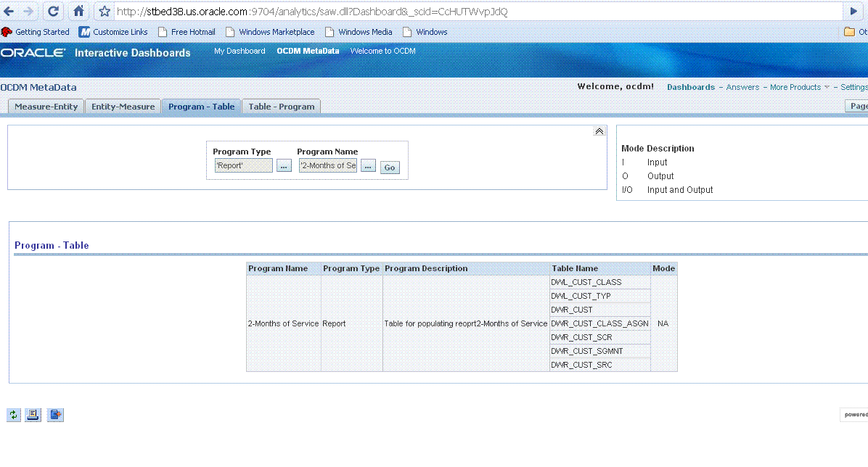Click the 2-Months of Service cell

(284, 323)
